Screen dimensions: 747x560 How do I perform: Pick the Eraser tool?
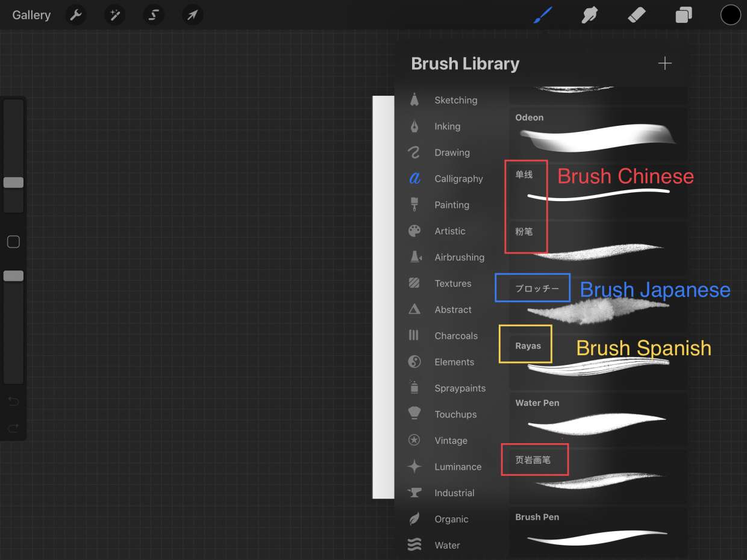tap(636, 15)
